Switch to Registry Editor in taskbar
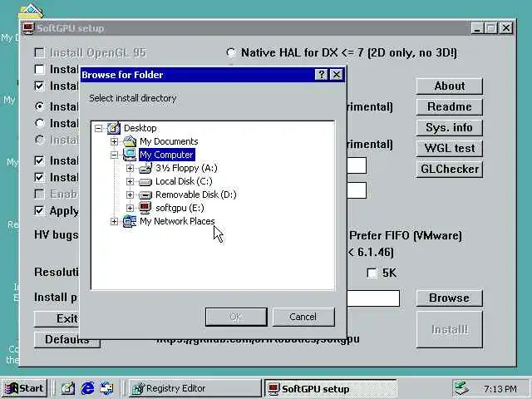 (x=195, y=388)
